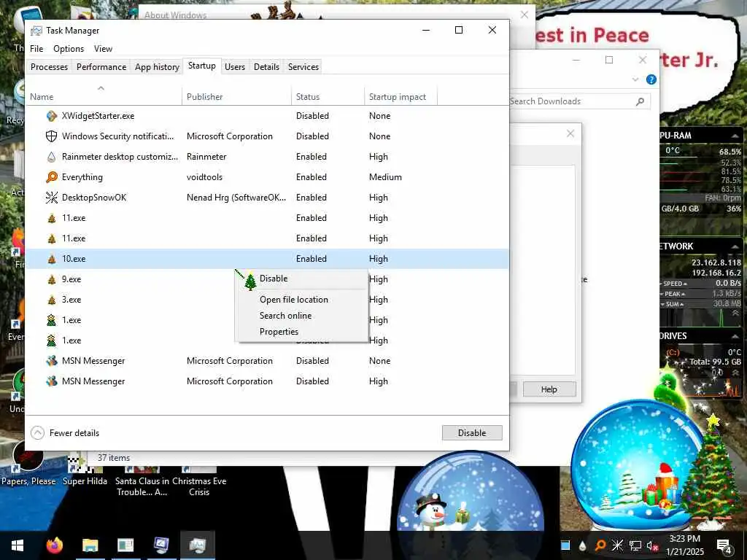Viewport: 747px width, 560px height.
Task: Open File Explorer from the taskbar
Action: click(x=90, y=545)
